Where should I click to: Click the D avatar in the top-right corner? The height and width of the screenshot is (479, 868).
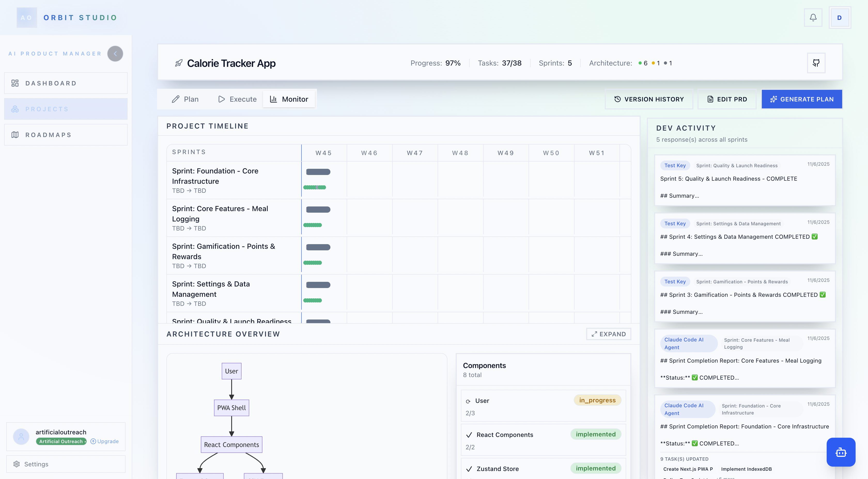click(839, 18)
